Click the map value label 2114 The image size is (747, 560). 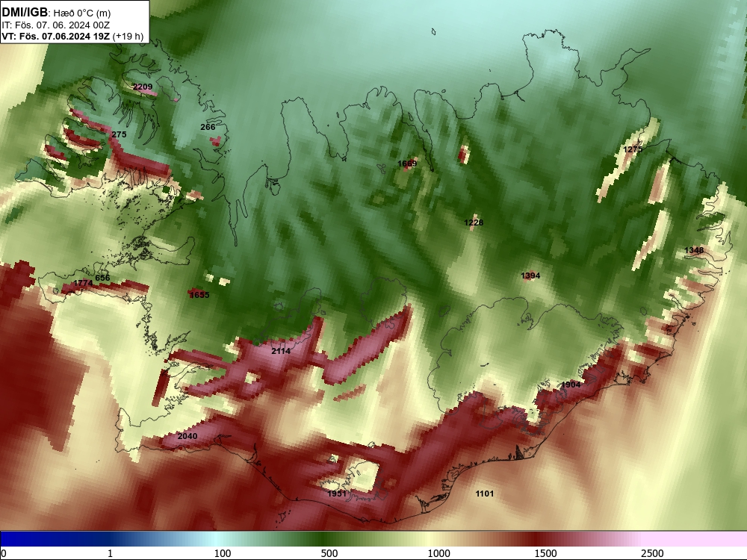click(281, 351)
